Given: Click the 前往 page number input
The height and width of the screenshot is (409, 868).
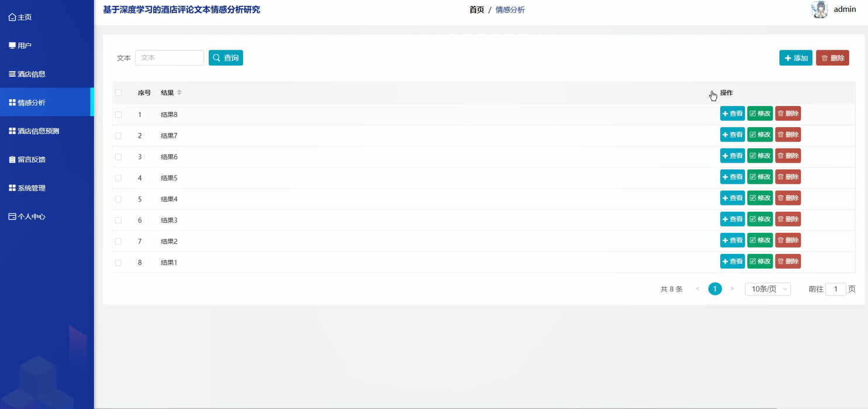Looking at the screenshot, I should point(836,289).
